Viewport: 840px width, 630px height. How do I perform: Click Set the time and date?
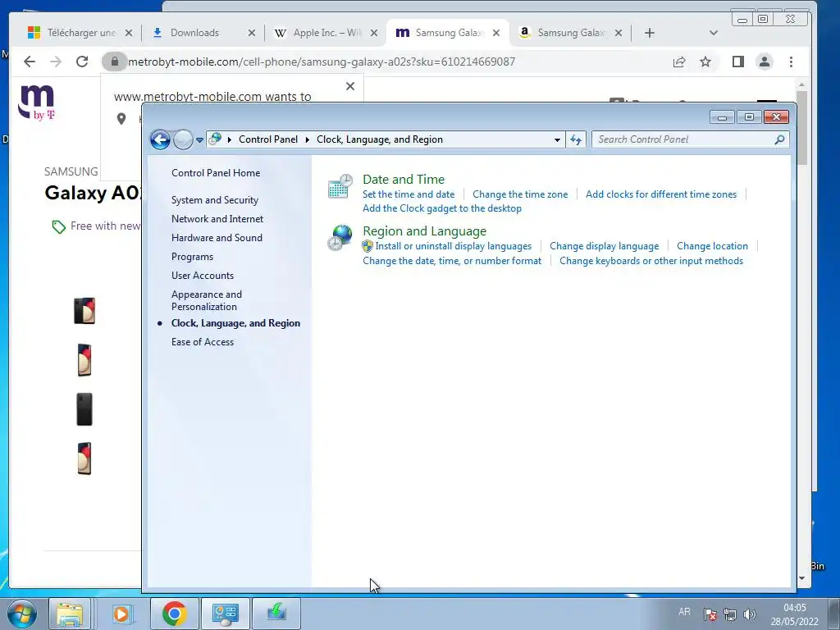point(409,194)
